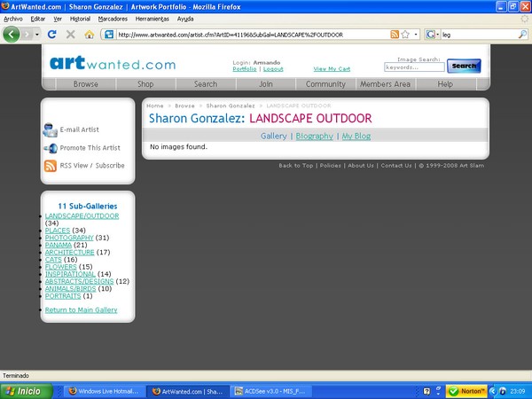532x399 pixels.
Task: Click the Contact Us footer link
Action: (x=396, y=166)
